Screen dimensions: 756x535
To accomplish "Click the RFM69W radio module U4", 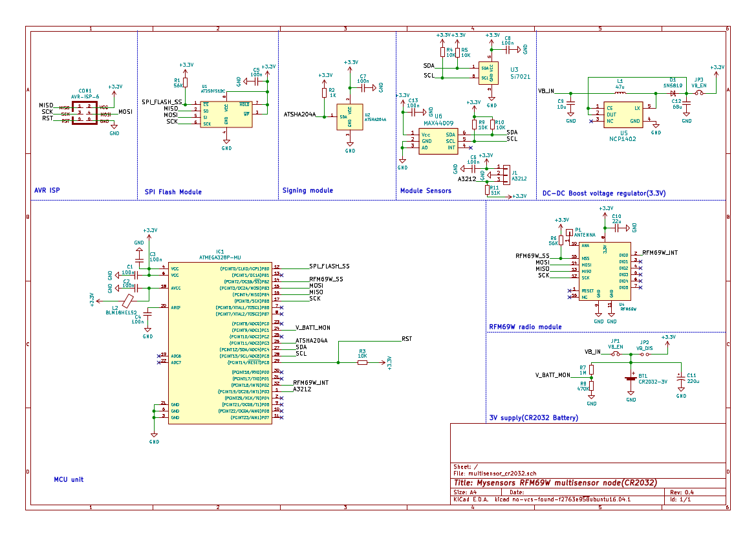I will pos(604,271).
